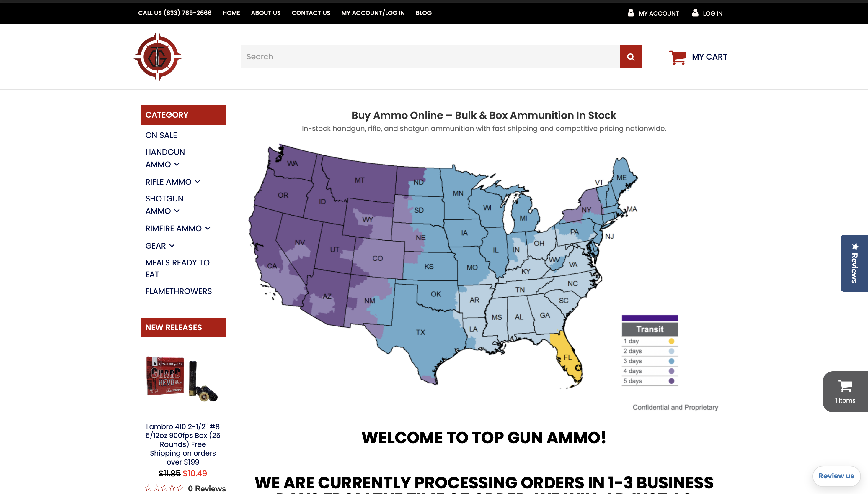
Task: Click the yellow 1 day legend dot
Action: [x=671, y=341]
